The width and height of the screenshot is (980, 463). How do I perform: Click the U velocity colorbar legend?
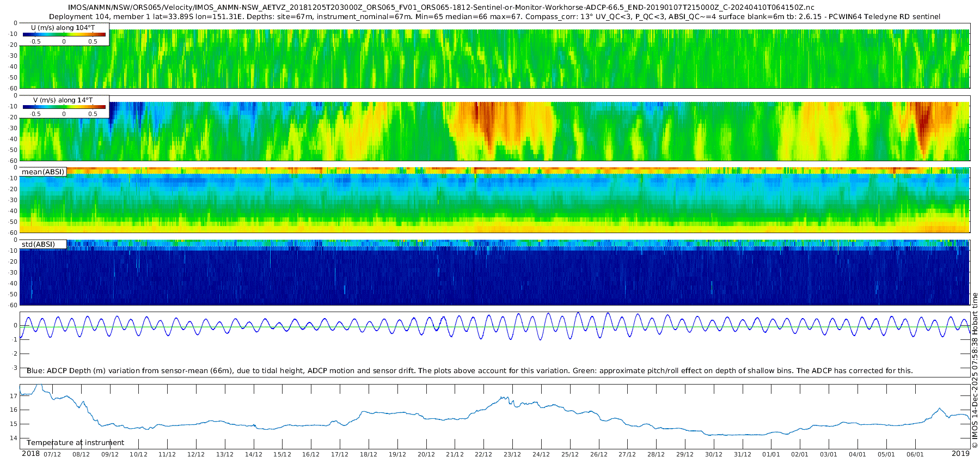point(64,35)
